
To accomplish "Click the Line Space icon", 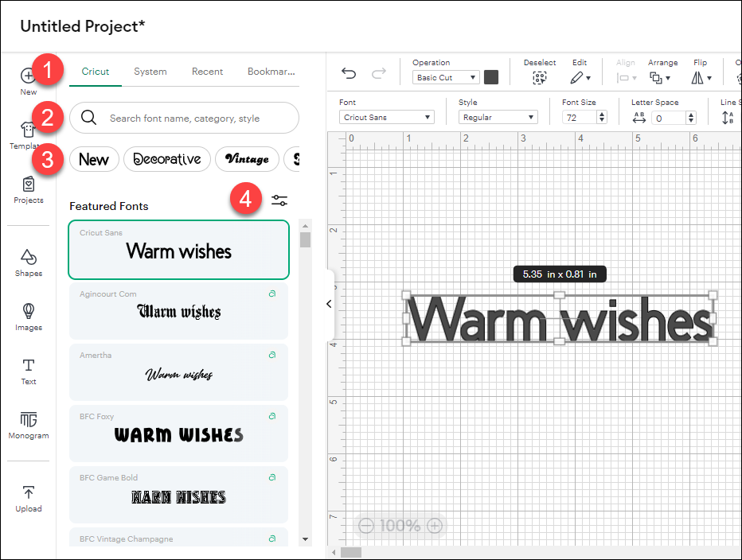I will pos(728,117).
